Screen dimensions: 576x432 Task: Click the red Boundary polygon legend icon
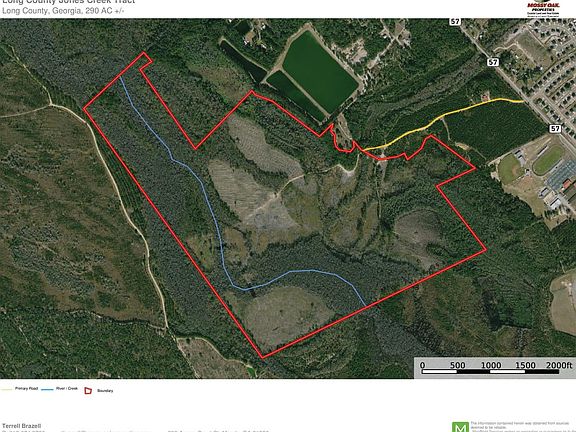(x=88, y=391)
